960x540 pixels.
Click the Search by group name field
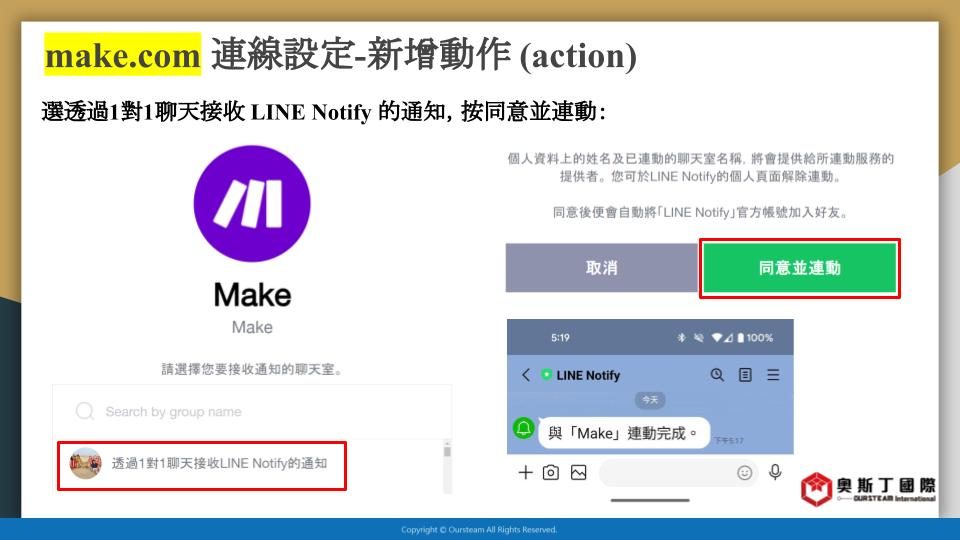pyautogui.click(x=252, y=411)
